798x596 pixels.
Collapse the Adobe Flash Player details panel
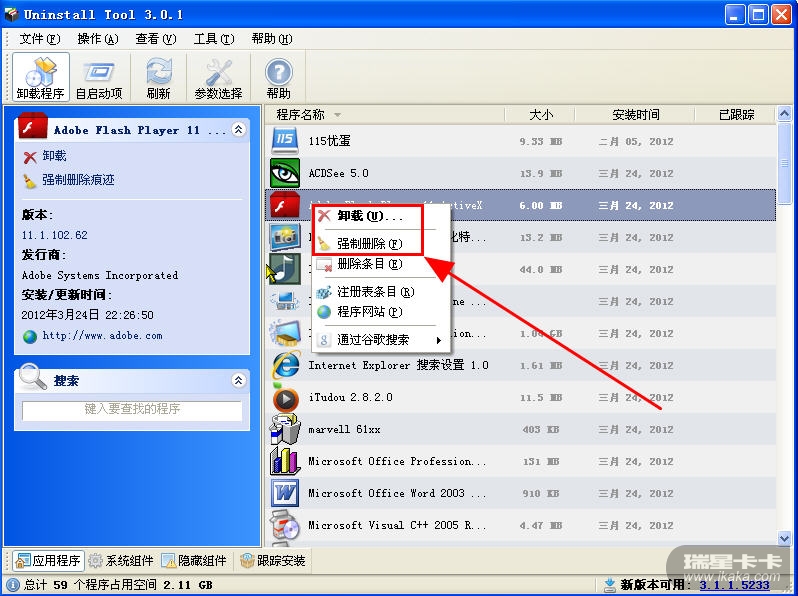[x=238, y=129]
